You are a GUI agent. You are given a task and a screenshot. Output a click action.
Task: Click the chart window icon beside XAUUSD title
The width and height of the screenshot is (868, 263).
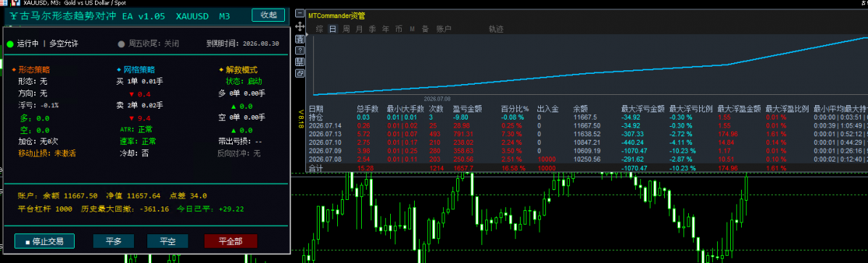[15, 3]
